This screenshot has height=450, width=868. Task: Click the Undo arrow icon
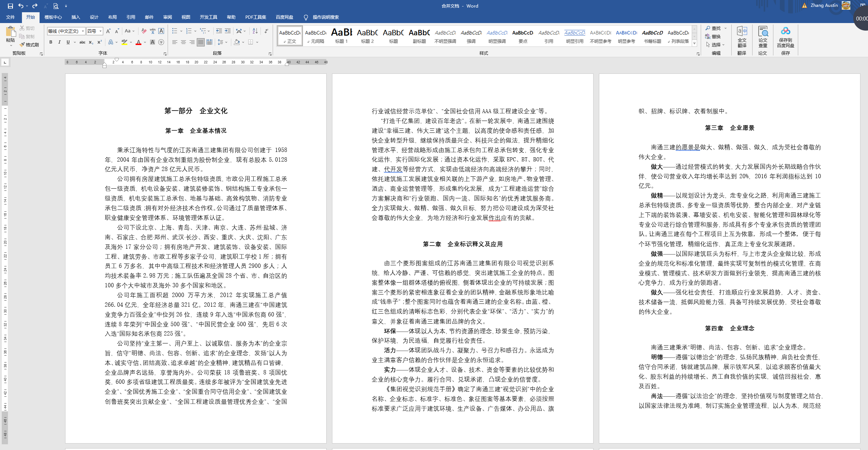pyautogui.click(x=21, y=6)
